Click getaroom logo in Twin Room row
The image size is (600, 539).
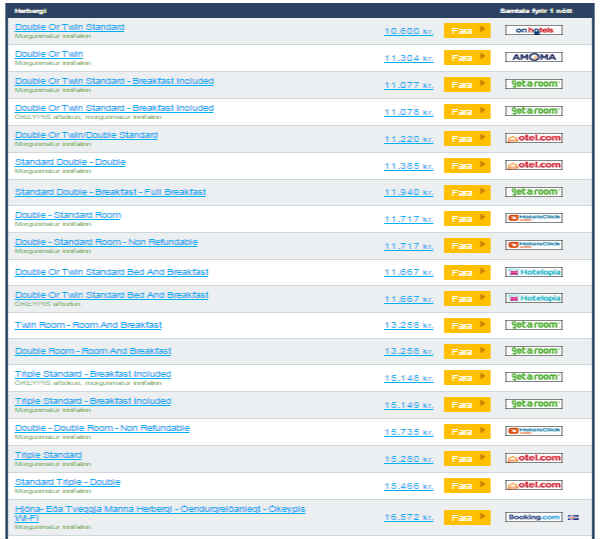click(534, 325)
